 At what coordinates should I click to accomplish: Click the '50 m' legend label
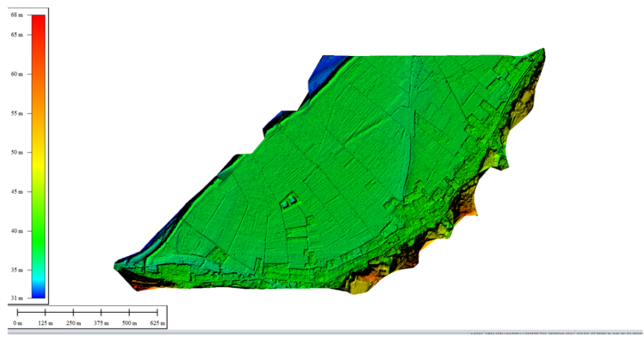pyautogui.click(x=17, y=152)
